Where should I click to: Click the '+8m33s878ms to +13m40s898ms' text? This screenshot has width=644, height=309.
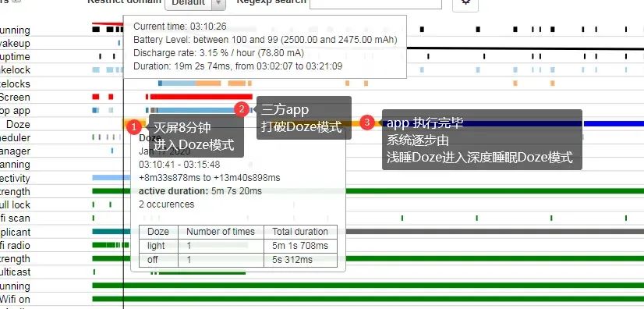click(210, 177)
